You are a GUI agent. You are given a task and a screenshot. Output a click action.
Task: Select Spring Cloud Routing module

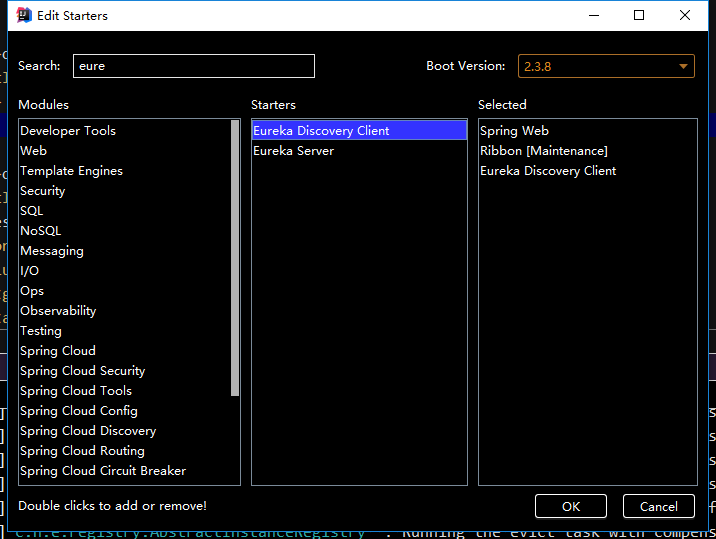pos(82,451)
